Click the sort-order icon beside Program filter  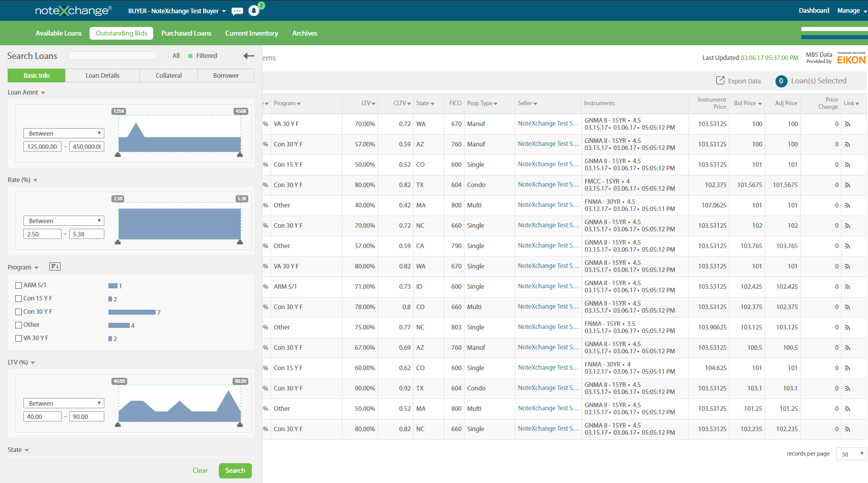click(x=55, y=266)
